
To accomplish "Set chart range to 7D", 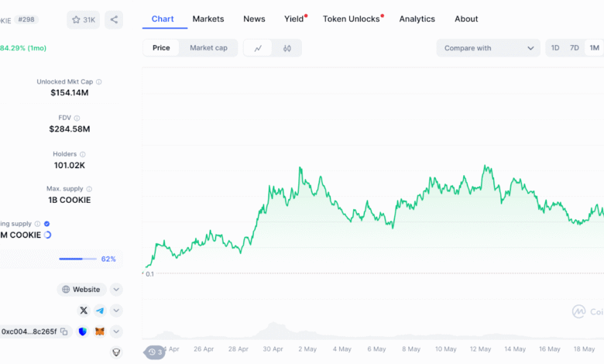I will click(x=575, y=48).
